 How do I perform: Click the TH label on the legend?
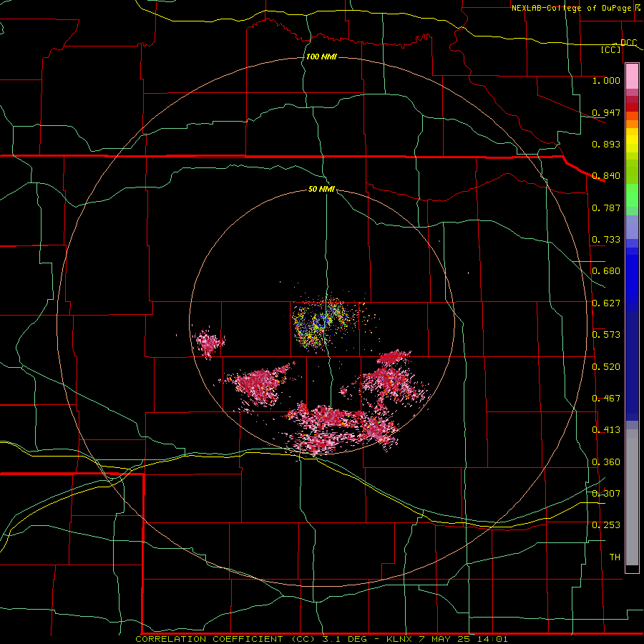pos(615,557)
